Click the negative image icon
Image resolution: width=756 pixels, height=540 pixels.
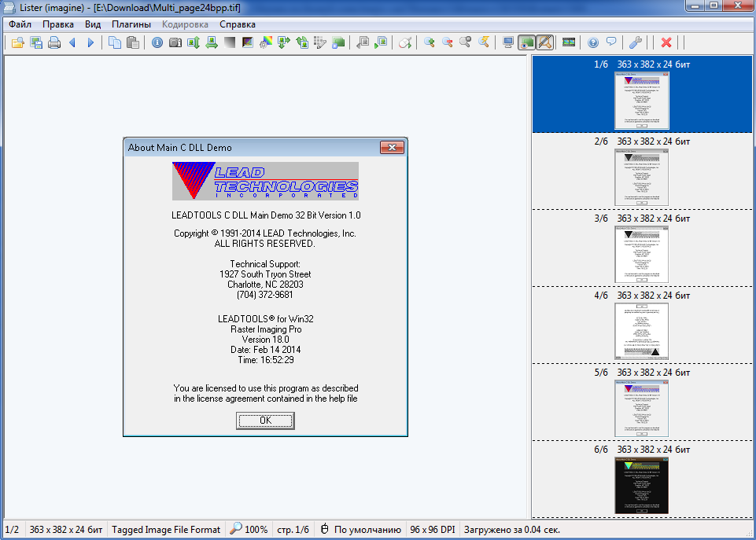pos(248,43)
